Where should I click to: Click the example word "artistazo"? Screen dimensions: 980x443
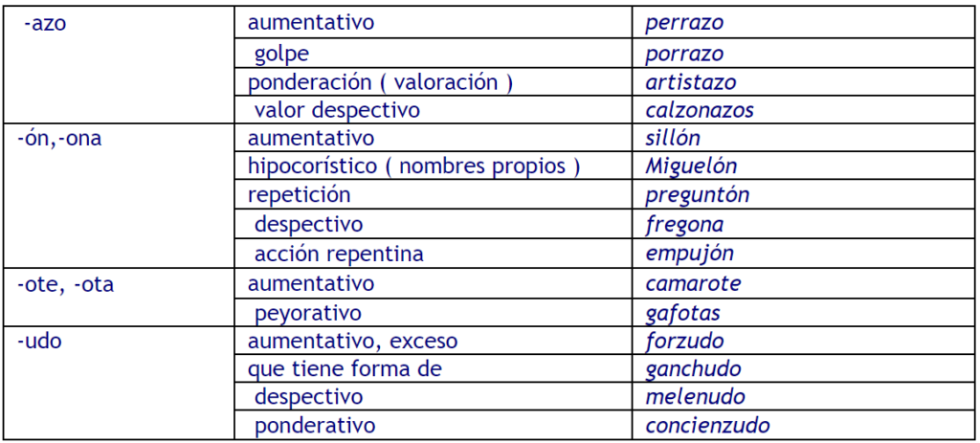[x=690, y=82]
